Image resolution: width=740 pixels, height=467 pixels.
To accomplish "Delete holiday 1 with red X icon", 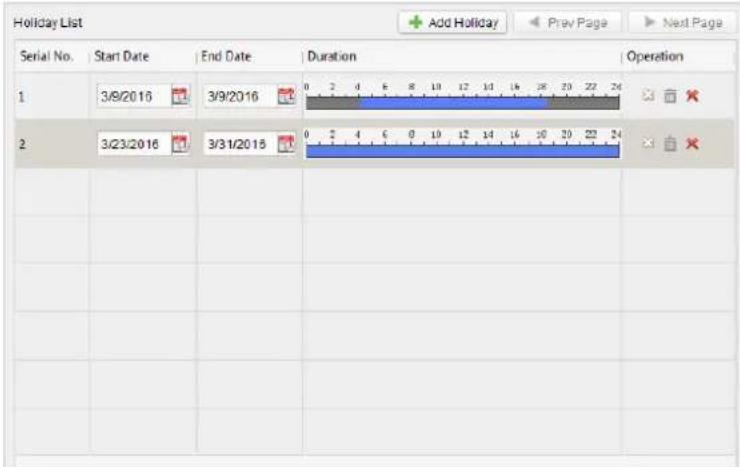I will (x=692, y=96).
